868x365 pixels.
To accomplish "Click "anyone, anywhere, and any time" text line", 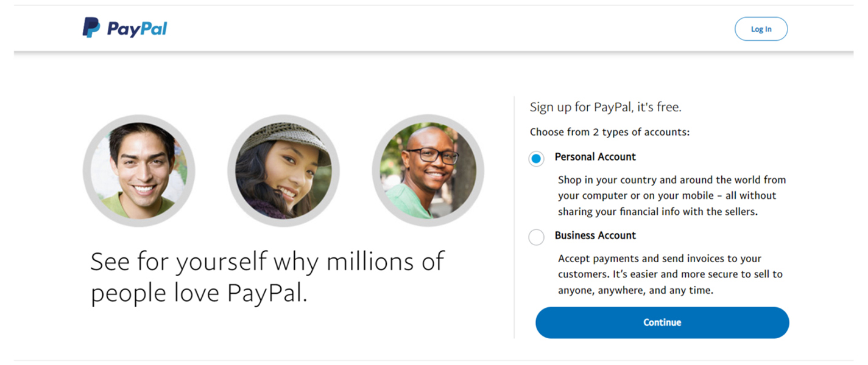I will (635, 290).
